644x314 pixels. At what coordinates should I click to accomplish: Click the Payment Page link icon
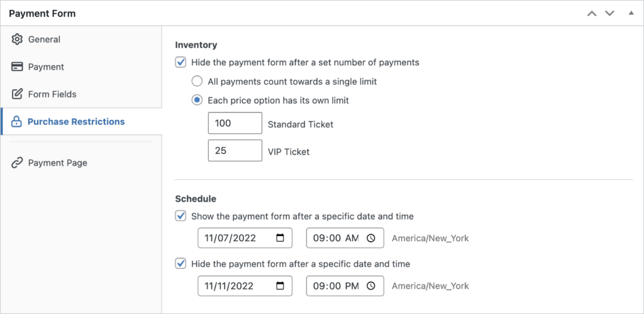click(17, 163)
